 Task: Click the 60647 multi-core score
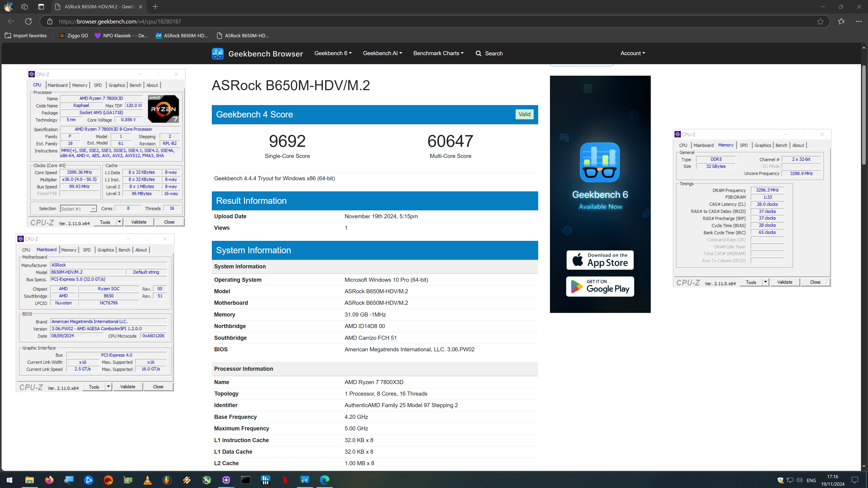[450, 141]
